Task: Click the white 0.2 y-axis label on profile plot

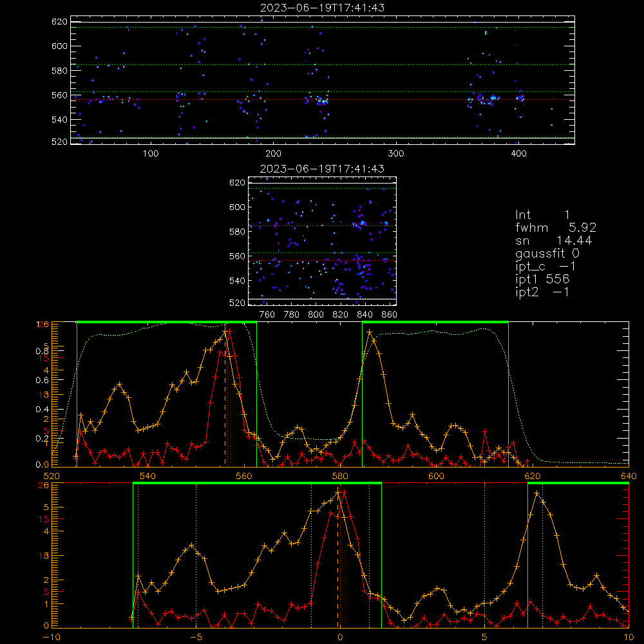Action: tap(43, 439)
